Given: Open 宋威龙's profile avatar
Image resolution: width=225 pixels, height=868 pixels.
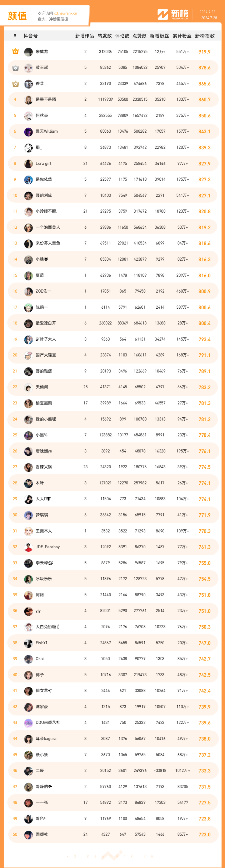Looking at the screenshot, I should (x=28, y=52).
